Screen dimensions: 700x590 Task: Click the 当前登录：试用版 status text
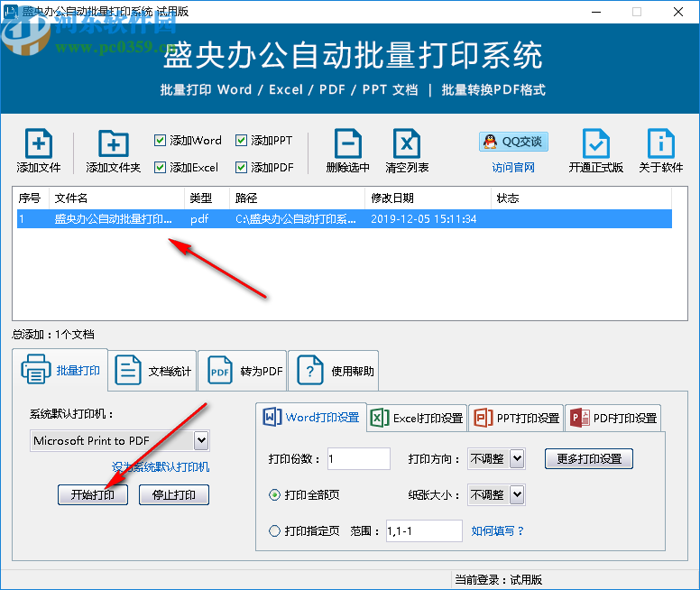(498, 580)
